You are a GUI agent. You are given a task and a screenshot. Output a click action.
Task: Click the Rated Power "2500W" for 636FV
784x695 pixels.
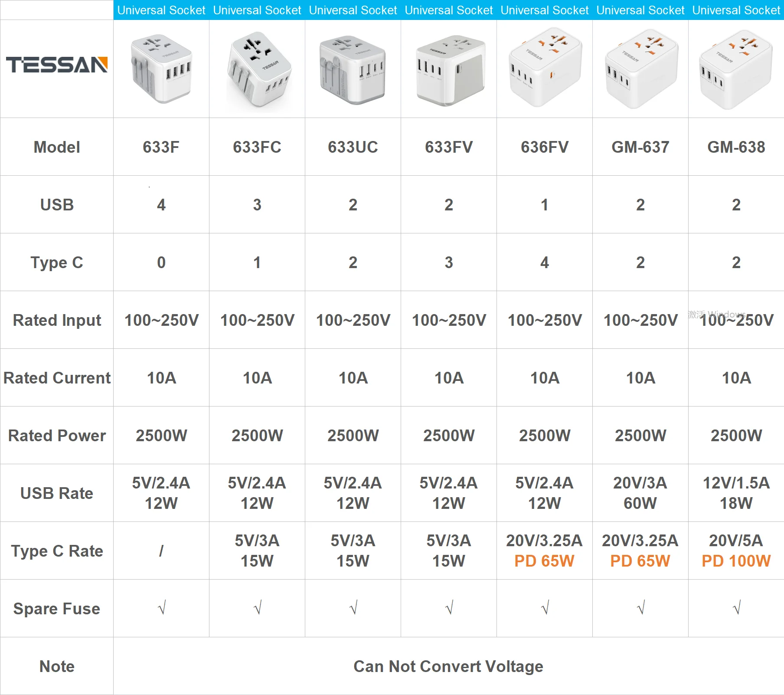(x=545, y=436)
